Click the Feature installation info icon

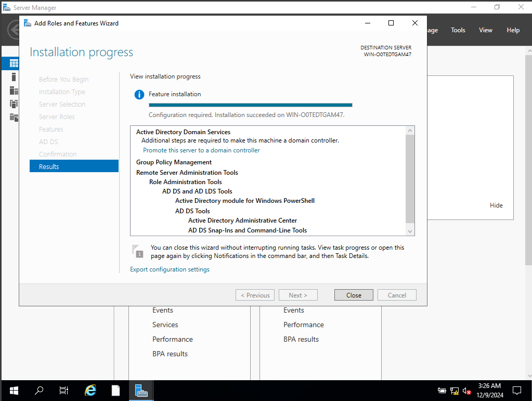139,95
